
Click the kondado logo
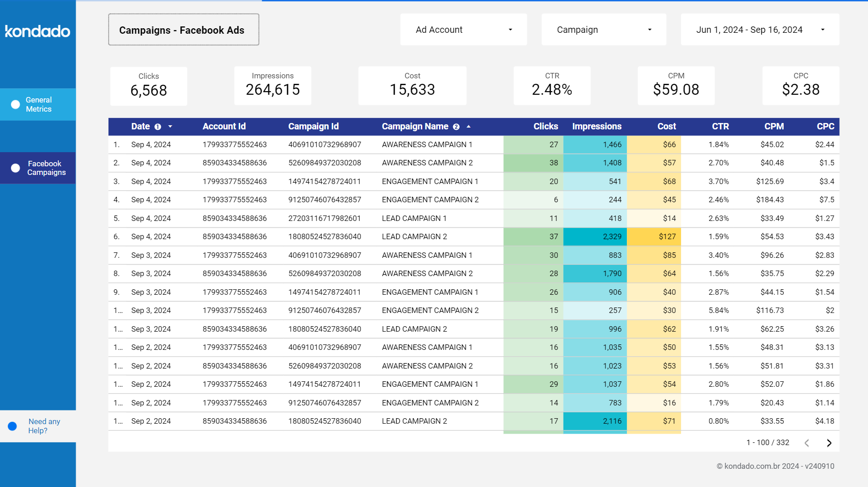coord(37,31)
